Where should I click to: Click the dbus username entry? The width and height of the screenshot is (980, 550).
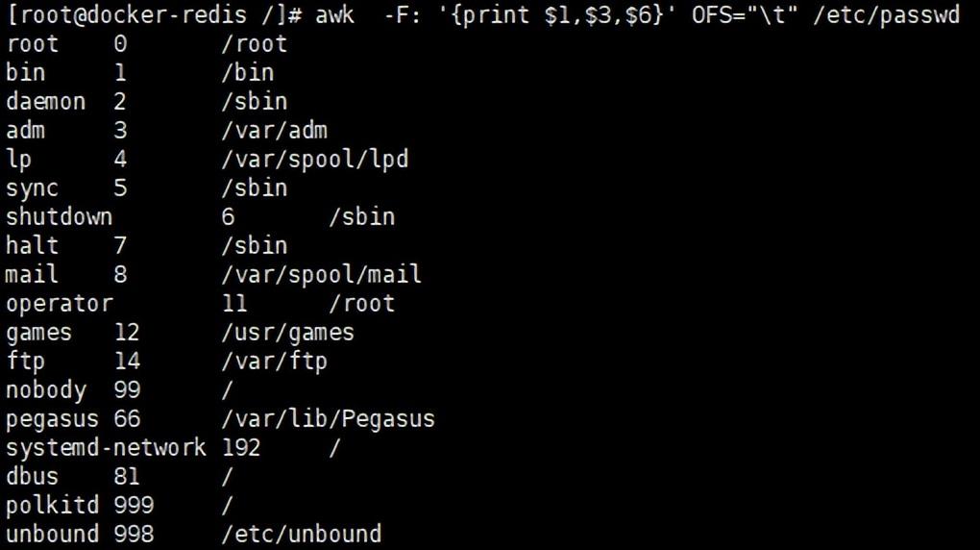click(32, 477)
